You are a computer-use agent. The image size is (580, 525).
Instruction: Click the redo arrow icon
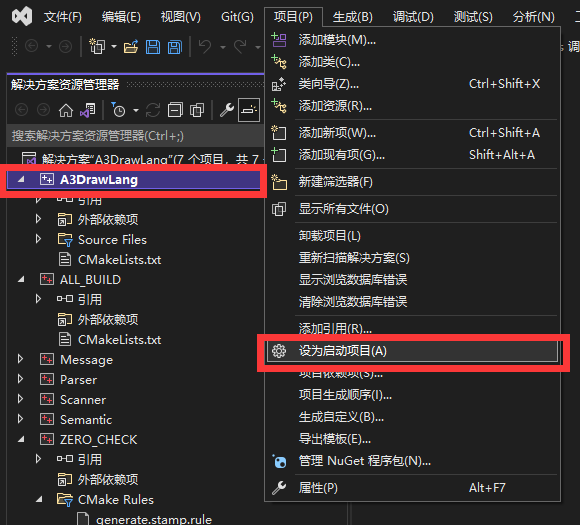coord(240,47)
